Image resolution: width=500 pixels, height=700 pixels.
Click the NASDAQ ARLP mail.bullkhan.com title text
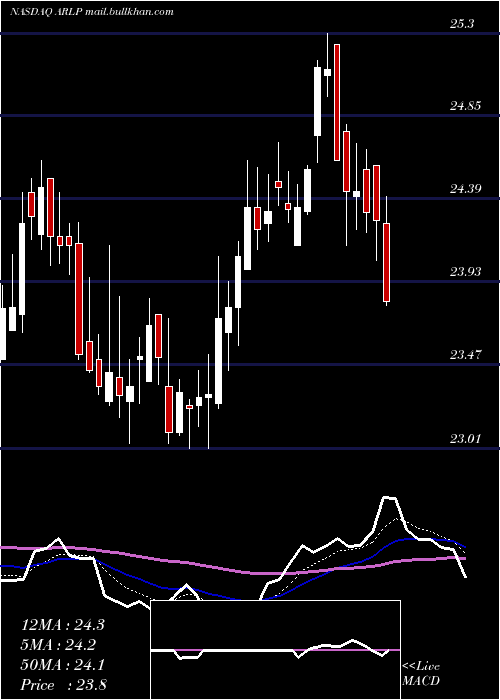tap(92, 12)
